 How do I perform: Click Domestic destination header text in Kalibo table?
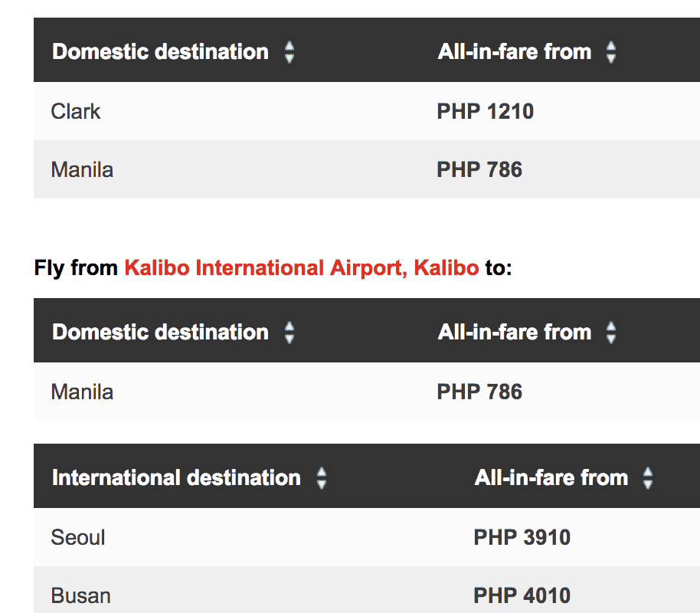tap(160, 333)
